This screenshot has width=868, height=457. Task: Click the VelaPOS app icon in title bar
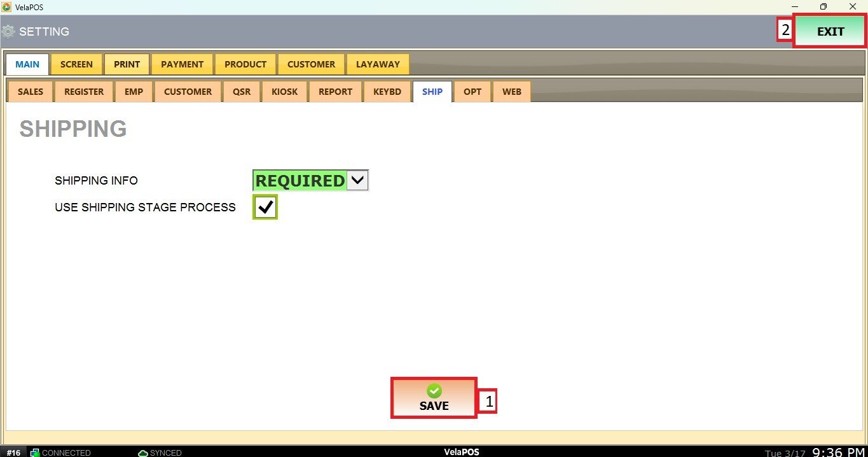[x=7, y=6]
